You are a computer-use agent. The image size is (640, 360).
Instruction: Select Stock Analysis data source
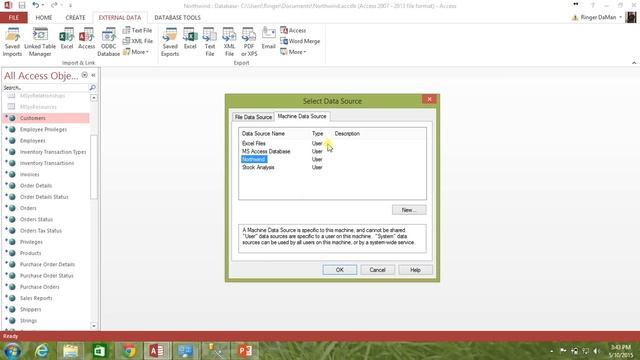point(258,167)
